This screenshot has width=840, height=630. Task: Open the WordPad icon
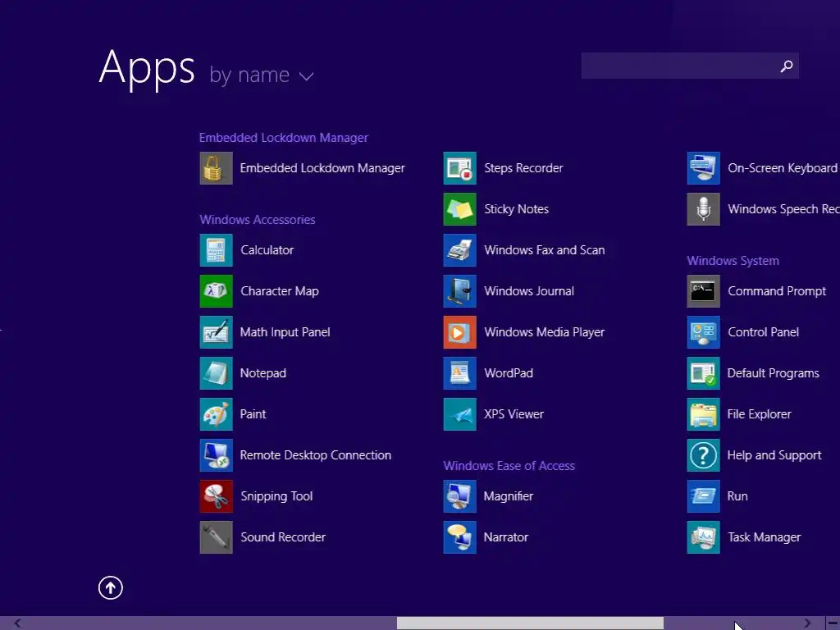pos(459,373)
